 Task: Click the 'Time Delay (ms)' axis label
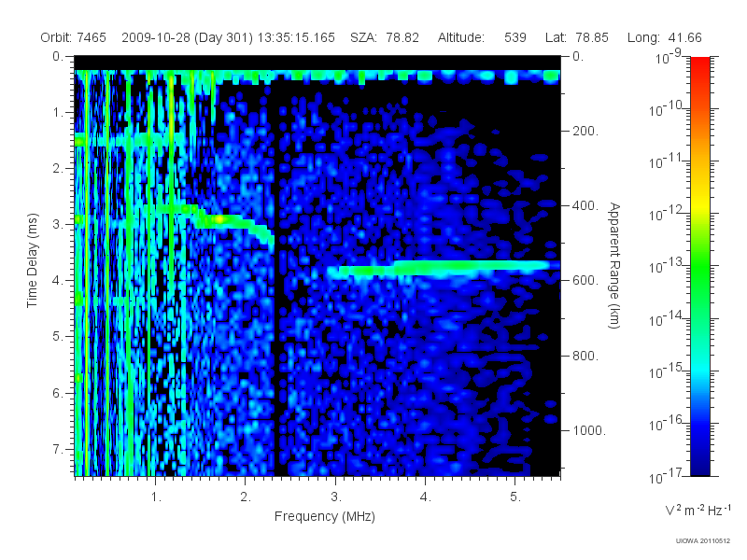click(x=32, y=261)
